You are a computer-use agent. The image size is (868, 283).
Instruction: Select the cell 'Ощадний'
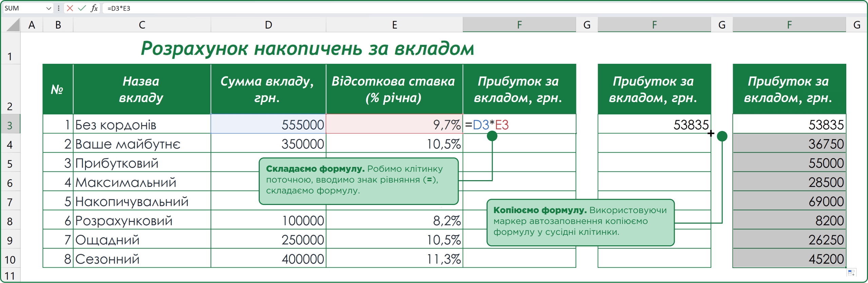(x=142, y=239)
